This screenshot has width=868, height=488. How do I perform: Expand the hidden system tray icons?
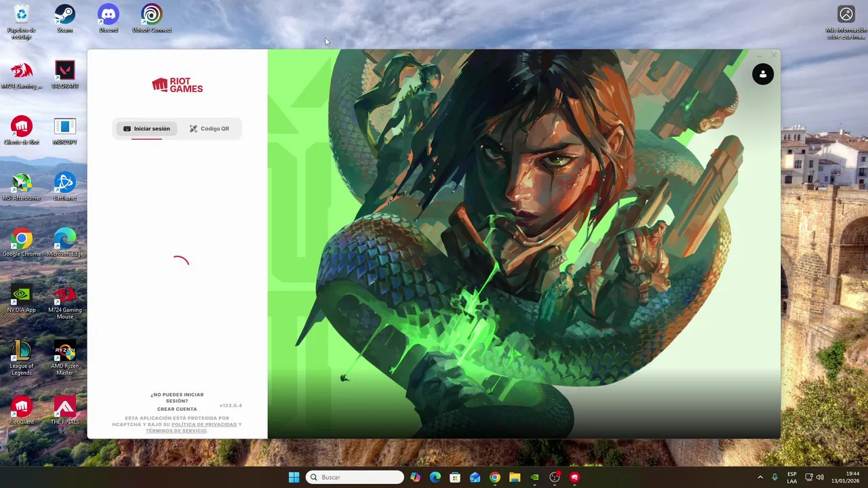pyautogui.click(x=759, y=477)
